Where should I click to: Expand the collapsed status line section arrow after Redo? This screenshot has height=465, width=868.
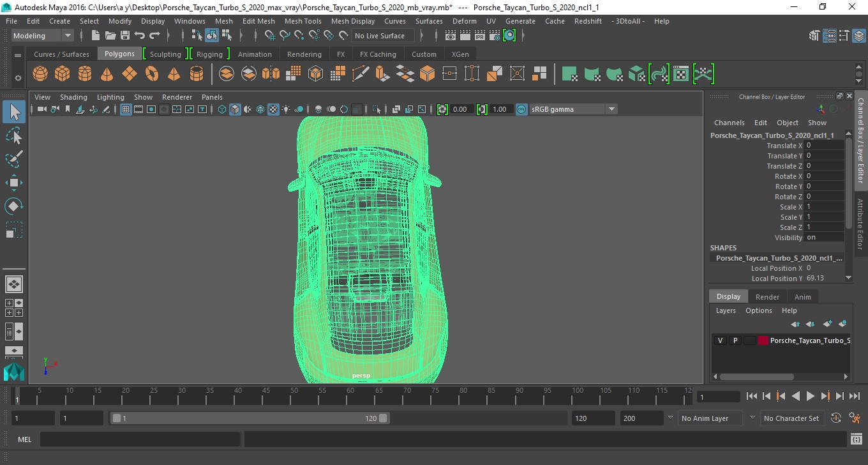click(168, 36)
